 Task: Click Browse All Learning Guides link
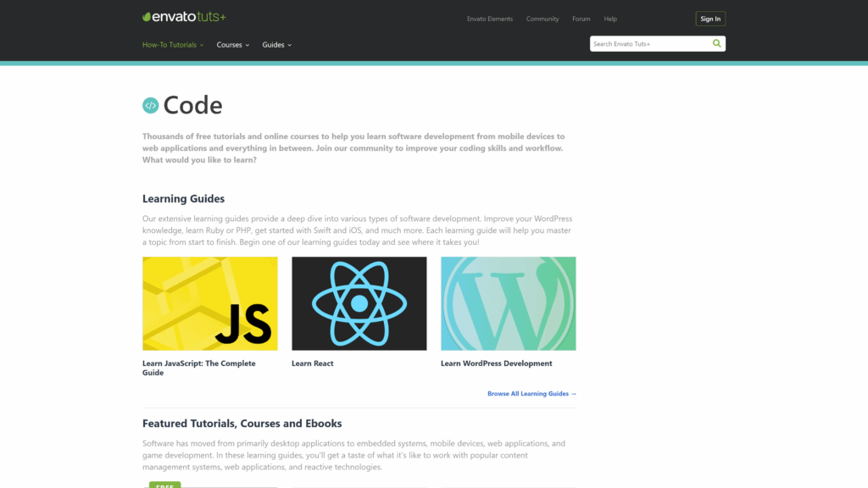point(531,393)
